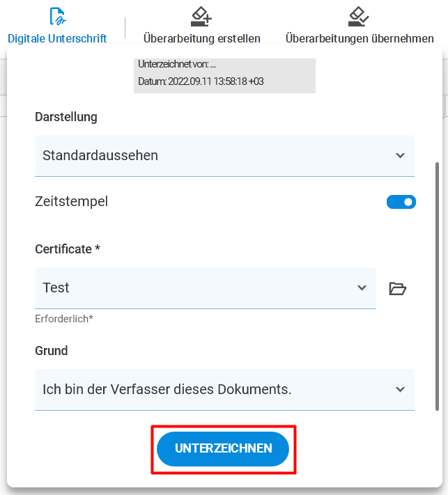Click the signature preview box
The image size is (448, 495).
pyautogui.click(x=224, y=75)
